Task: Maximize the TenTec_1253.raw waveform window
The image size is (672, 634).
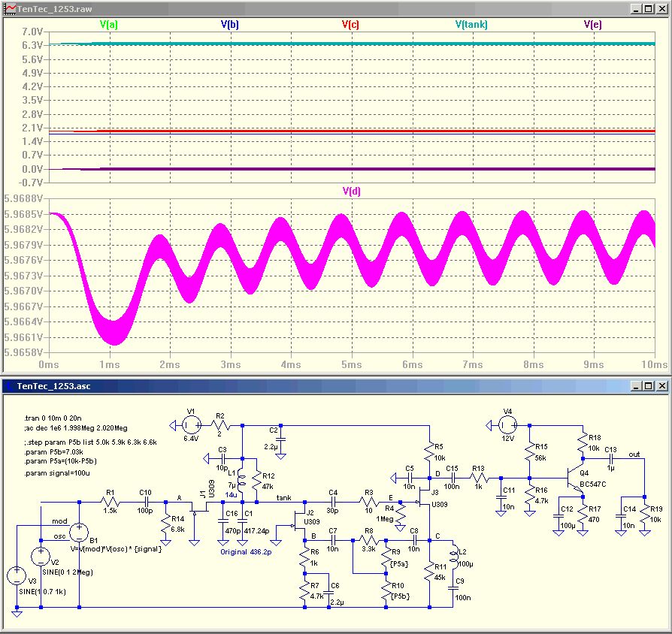Action: pyautogui.click(x=648, y=9)
